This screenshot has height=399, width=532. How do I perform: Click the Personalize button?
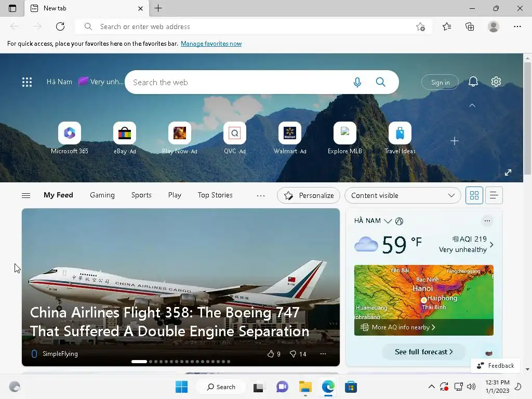309,195
